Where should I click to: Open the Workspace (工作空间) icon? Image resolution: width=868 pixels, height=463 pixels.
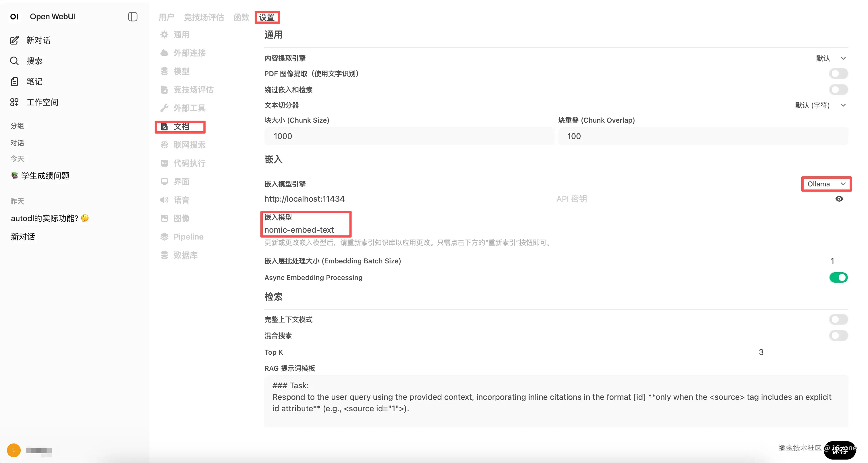tap(14, 102)
